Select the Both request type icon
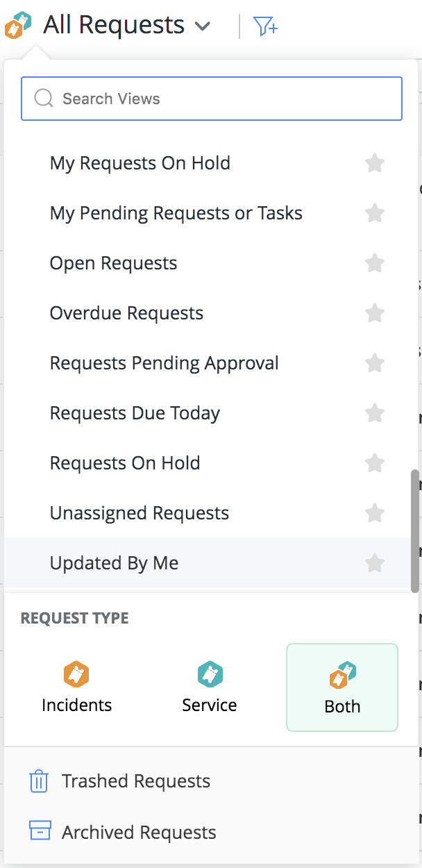This screenshot has height=868, width=422. 342,675
